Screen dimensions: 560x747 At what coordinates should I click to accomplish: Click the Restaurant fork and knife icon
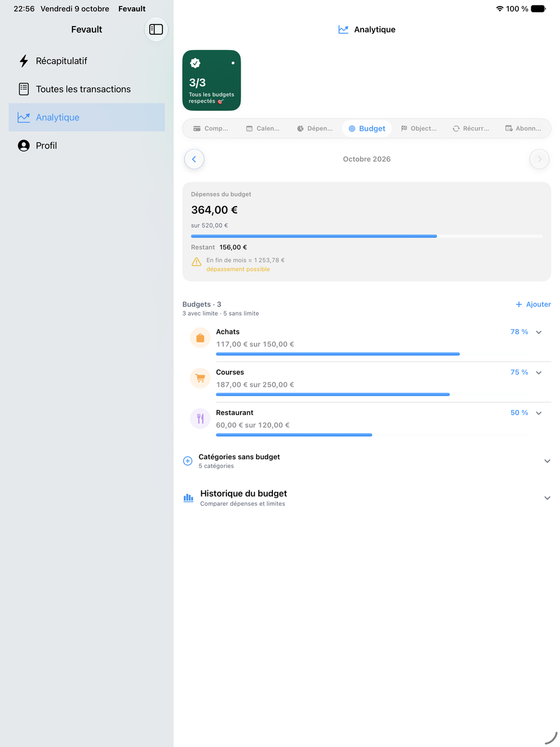(200, 419)
